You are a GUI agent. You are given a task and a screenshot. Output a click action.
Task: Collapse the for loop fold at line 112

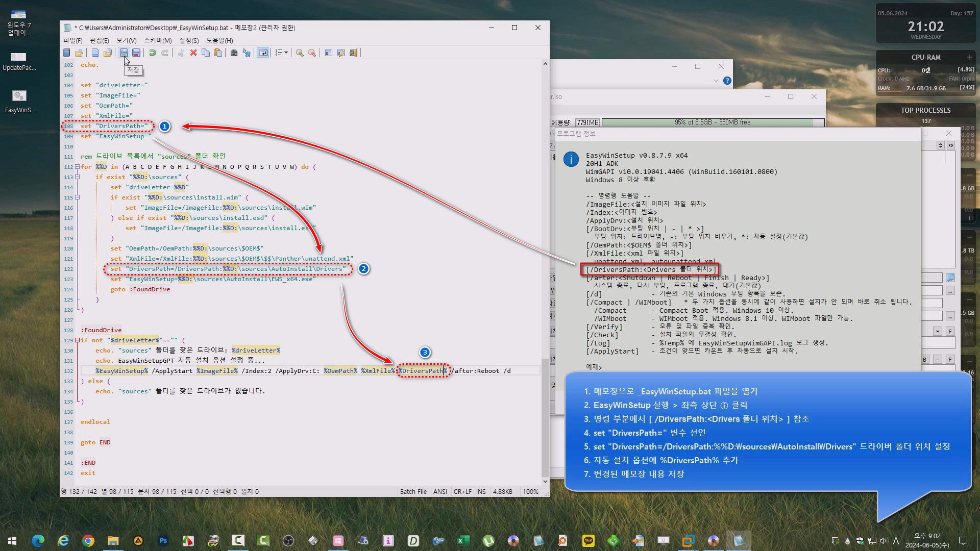[x=77, y=167]
